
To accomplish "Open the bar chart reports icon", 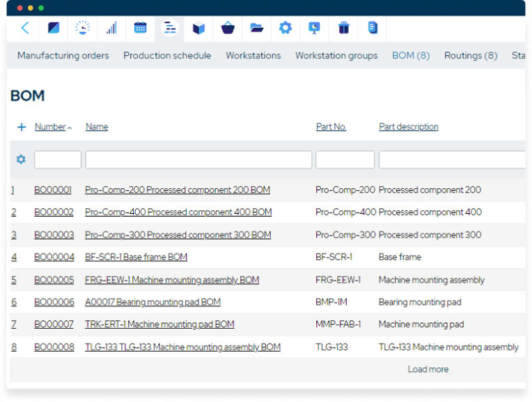I will (111, 28).
